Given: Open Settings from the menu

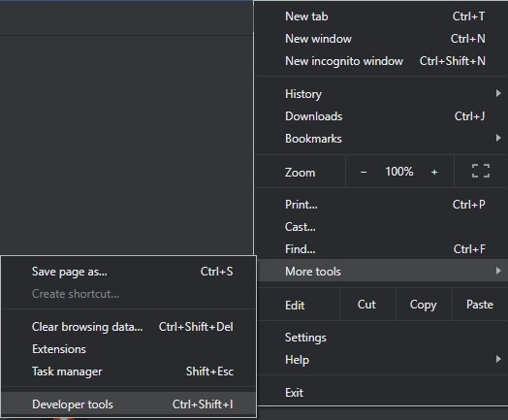Looking at the screenshot, I should coord(381,338).
